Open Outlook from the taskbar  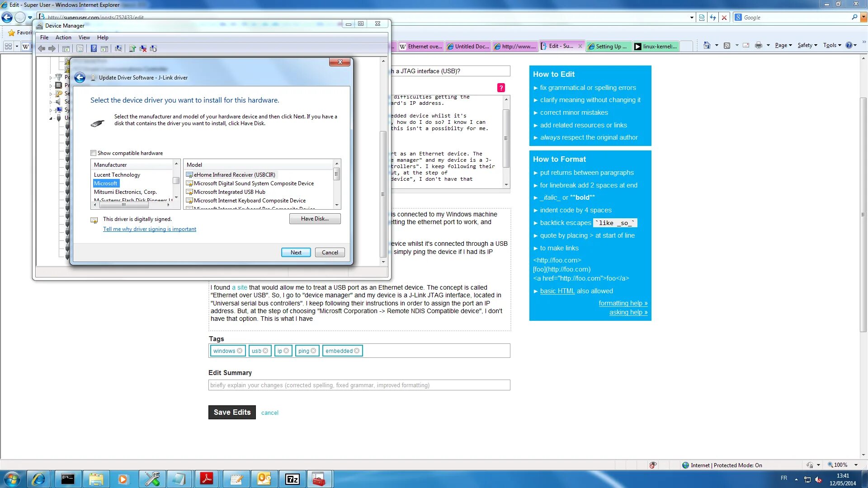(x=264, y=479)
